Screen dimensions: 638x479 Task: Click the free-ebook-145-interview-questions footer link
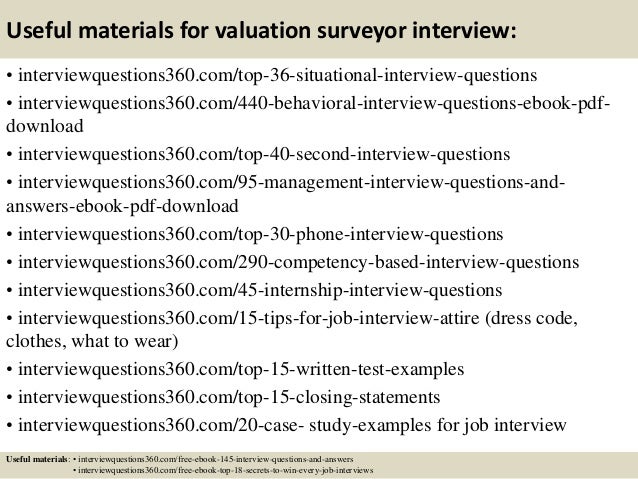[x=216, y=459]
